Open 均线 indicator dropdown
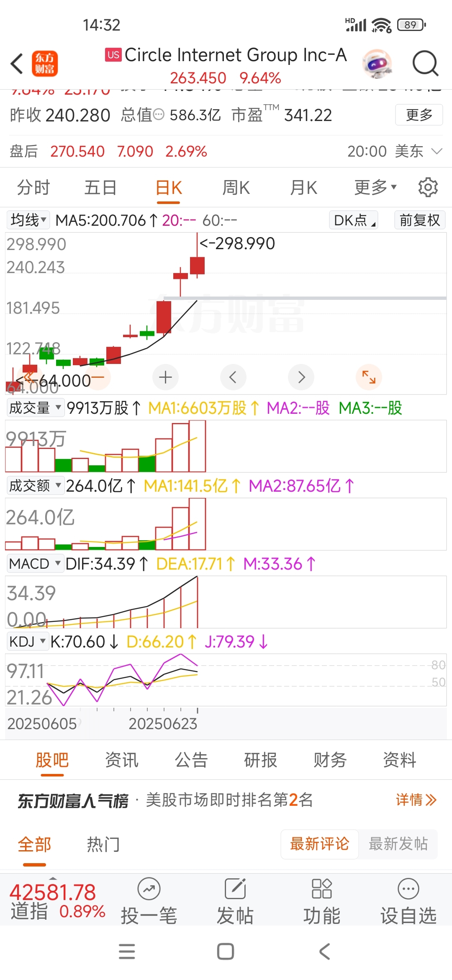 pyautogui.click(x=28, y=220)
